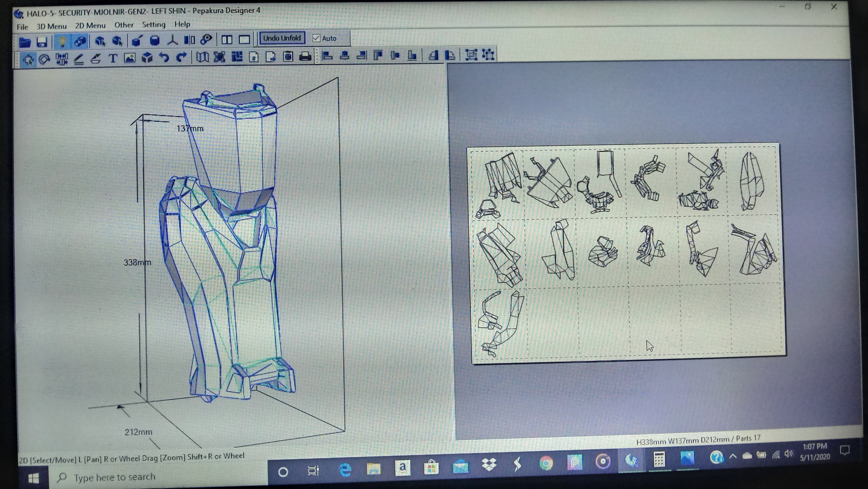Click the volume speaker tray icon
Image resolution: width=868 pixels, height=489 pixels.
click(x=788, y=454)
